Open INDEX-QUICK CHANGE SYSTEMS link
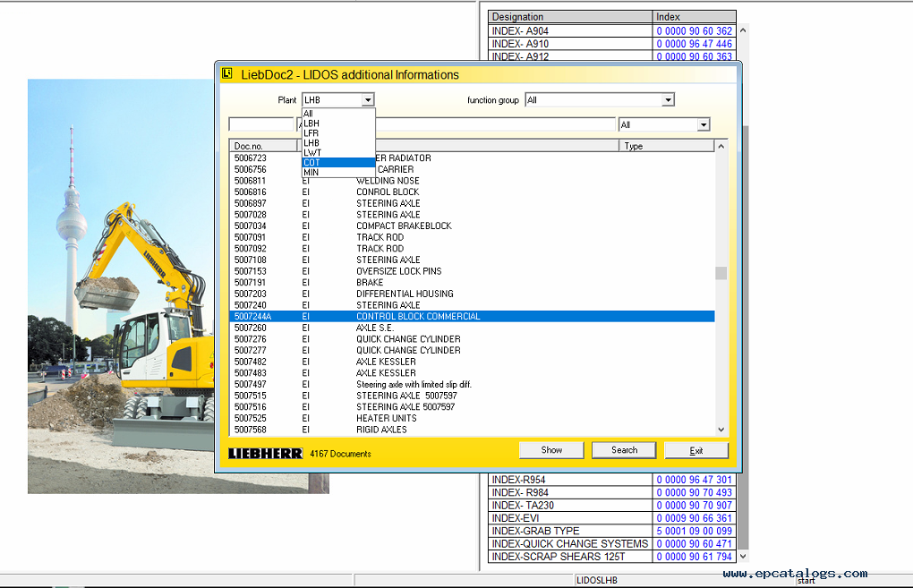 click(694, 544)
